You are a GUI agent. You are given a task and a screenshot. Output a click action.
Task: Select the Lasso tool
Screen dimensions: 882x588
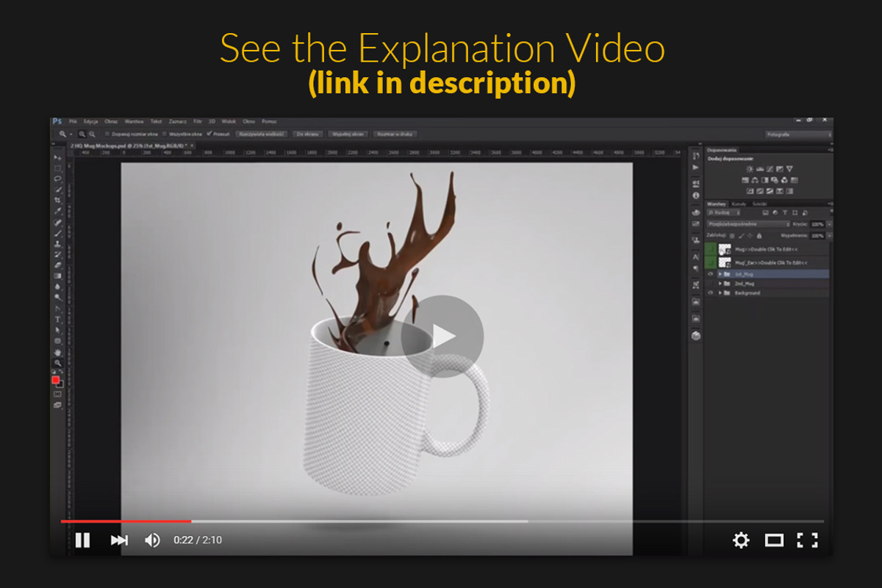point(57,179)
